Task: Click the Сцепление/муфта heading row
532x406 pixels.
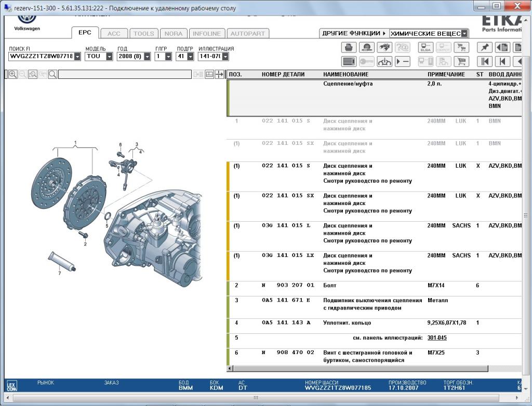Action: (375, 98)
